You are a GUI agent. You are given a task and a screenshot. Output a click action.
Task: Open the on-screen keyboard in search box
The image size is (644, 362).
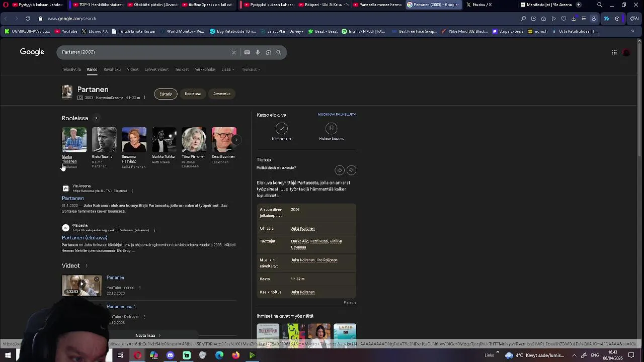(247, 52)
